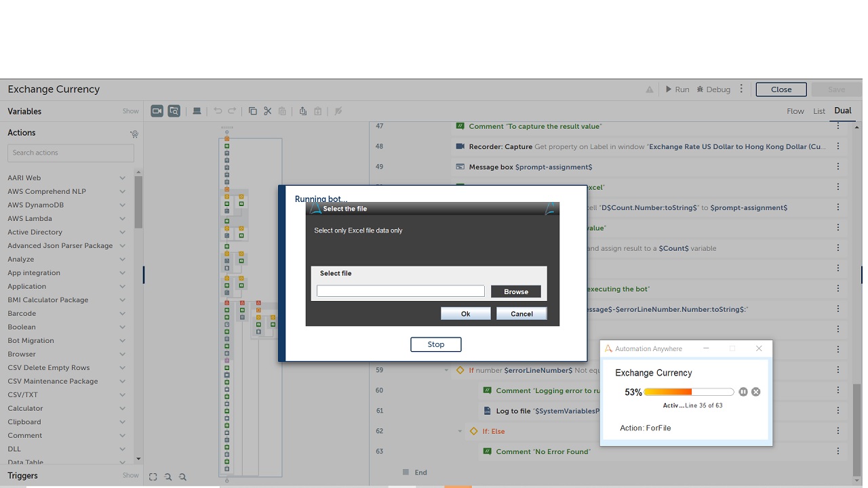Click the fit-to-screen icon in flow view
868x488 pixels.
coord(153,477)
